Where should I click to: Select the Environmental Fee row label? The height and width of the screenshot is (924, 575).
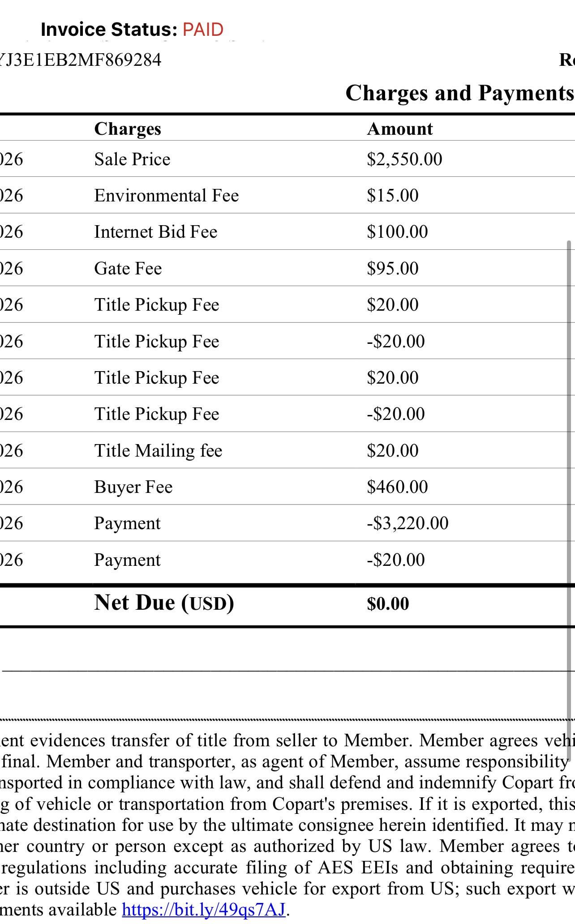coord(166,196)
